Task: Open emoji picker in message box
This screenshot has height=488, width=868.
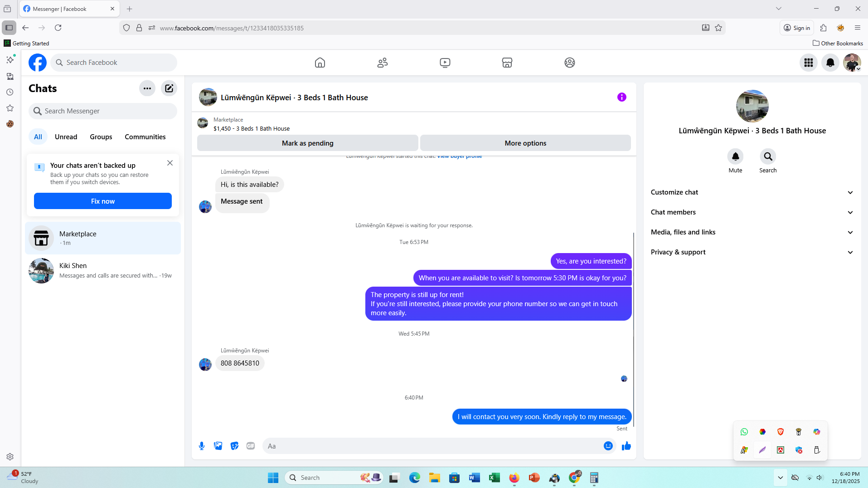Action: [x=608, y=446]
